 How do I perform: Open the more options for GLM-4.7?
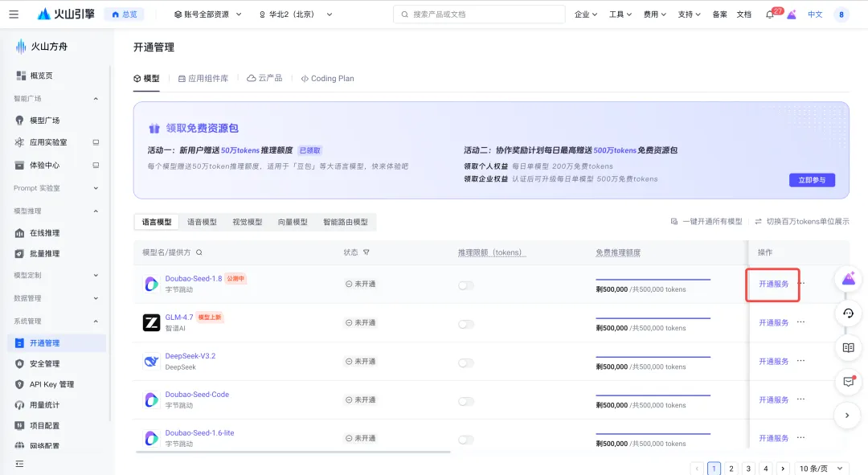pyautogui.click(x=801, y=322)
